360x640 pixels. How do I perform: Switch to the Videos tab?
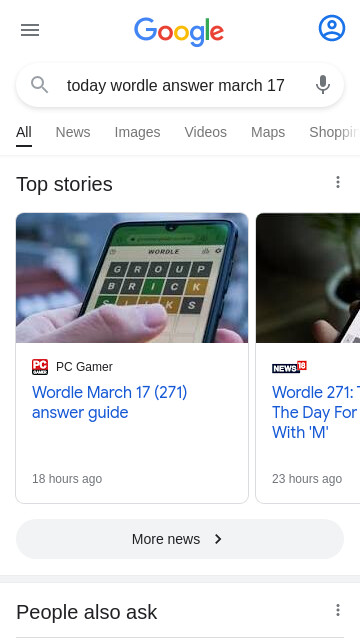pyautogui.click(x=205, y=132)
